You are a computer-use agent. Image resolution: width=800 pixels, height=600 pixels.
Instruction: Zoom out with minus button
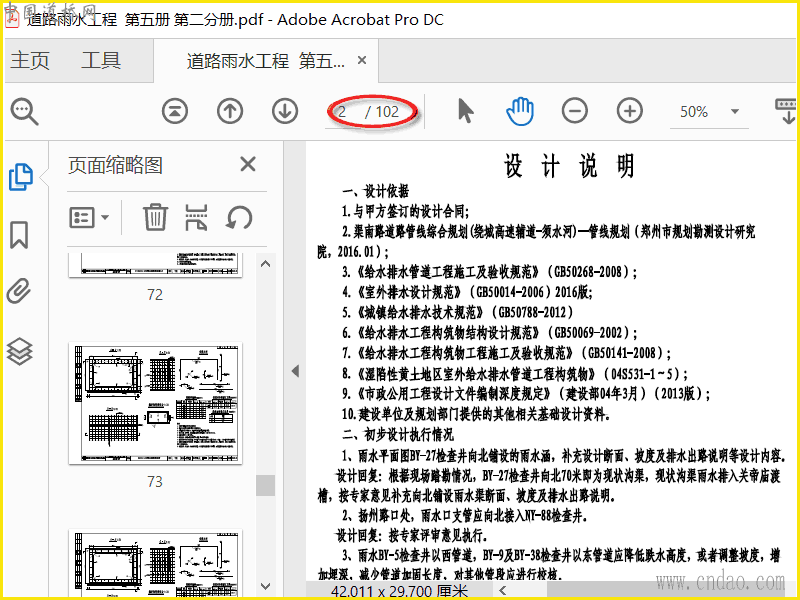(574, 111)
